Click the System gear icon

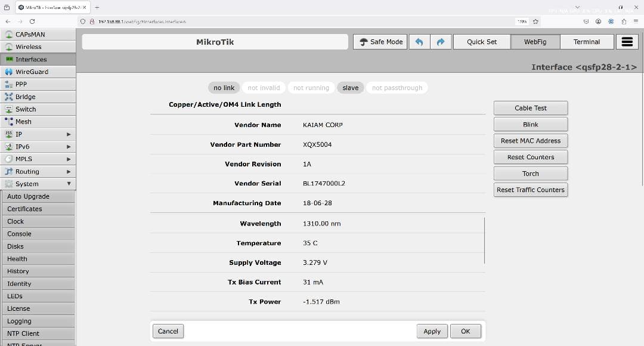(8, 184)
